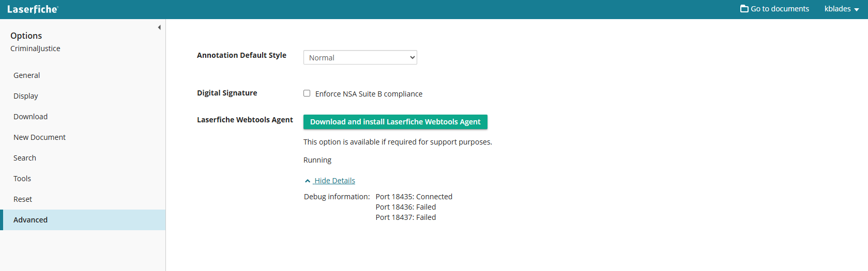
Task: Click the Running status text
Action: pos(317,160)
